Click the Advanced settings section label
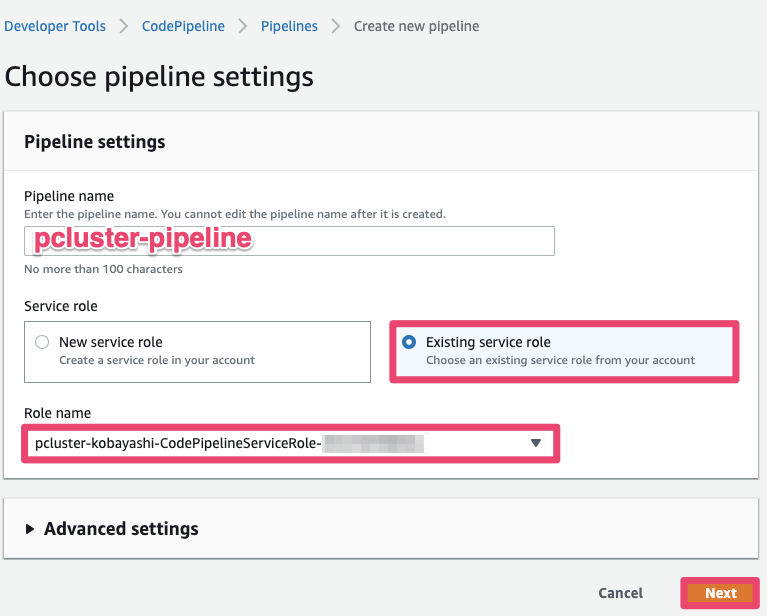 coord(121,529)
